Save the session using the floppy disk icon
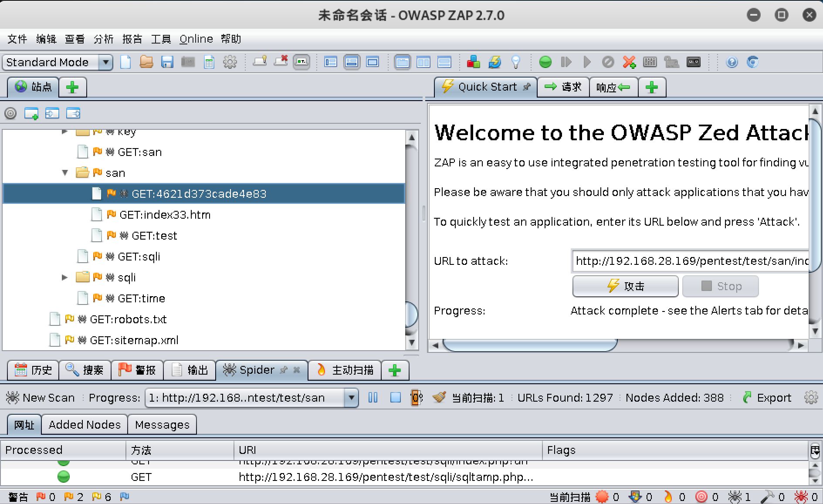 pyautogui.click(x=167, y=62)
